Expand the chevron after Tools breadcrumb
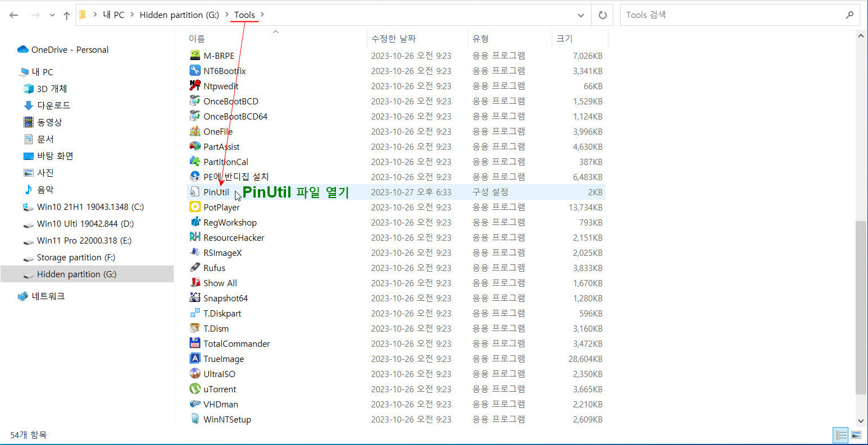The image size is (868, 445). click(x=262, y=15)
